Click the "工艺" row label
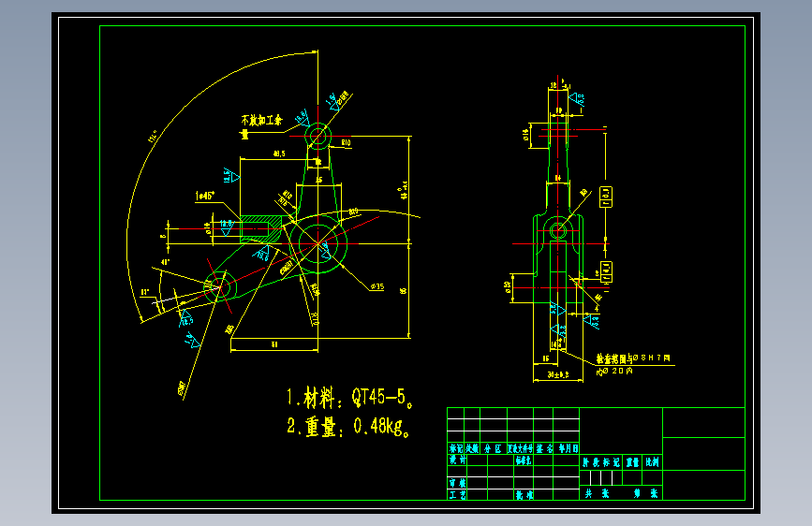The width and height of the screenshot is (812, 526). coord(457,495)
